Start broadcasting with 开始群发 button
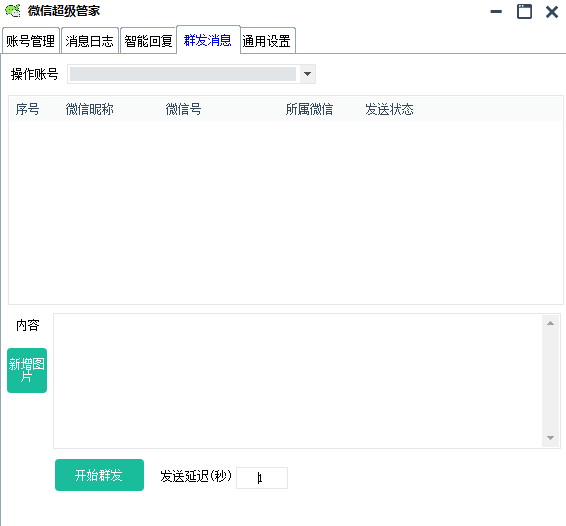 pos(99,475)
